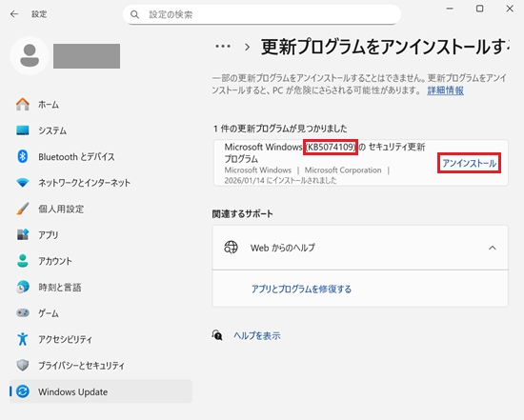Viewport: 524px width, 420px height.
Task: Click the アプリ icon in sidebar
Action: point(23,234)
